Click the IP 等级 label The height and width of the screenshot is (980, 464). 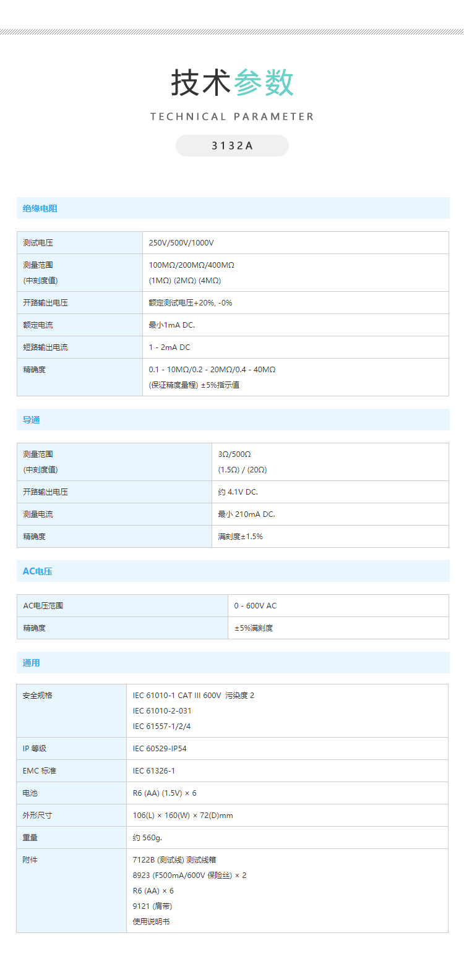pyautogui.click(x=35, y=749)
